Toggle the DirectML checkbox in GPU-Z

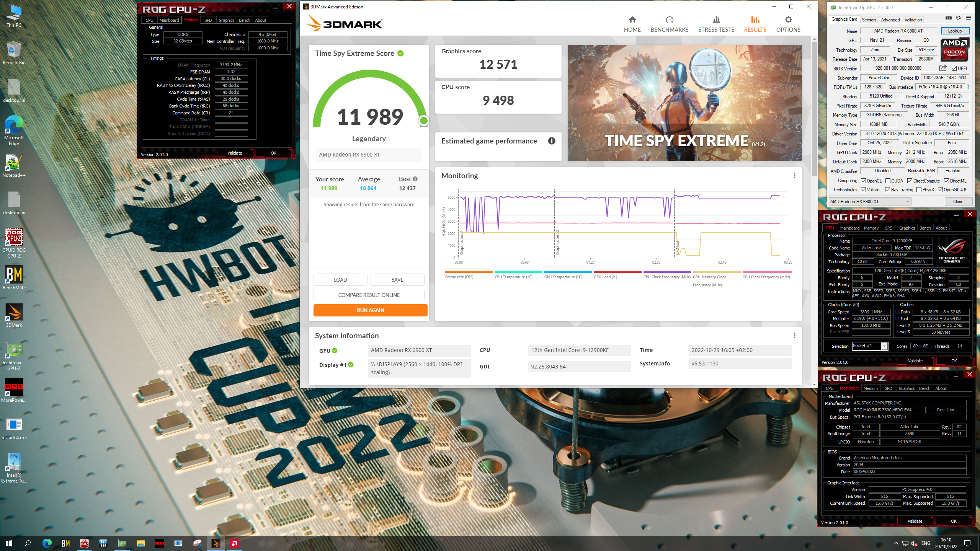(x=946, y=181)
